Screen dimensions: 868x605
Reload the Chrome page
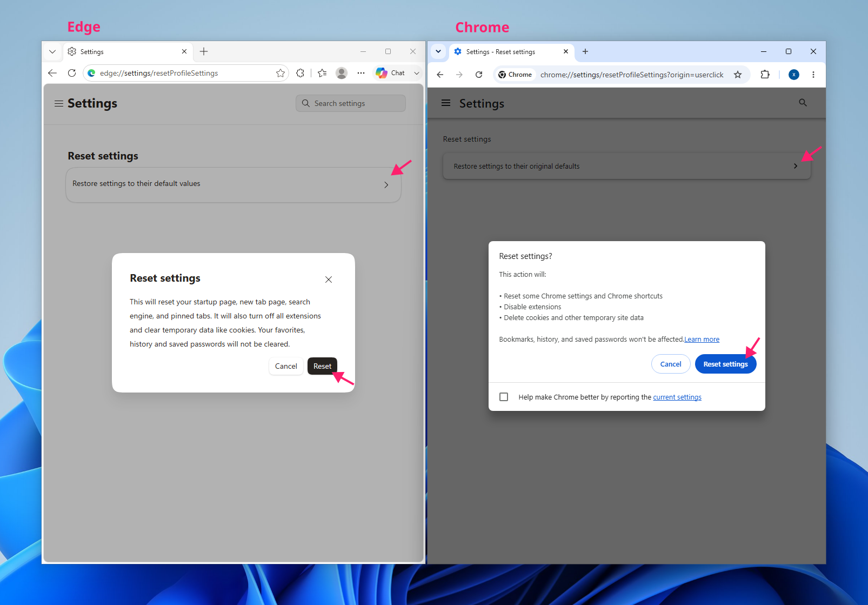[x=479, y=75]
